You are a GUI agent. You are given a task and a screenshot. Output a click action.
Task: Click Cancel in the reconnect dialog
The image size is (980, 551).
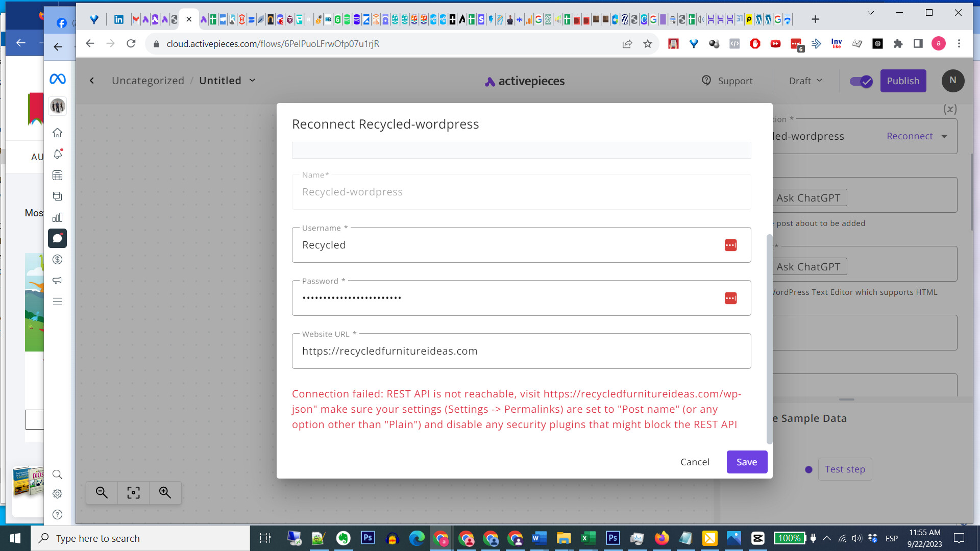tap(695, 462)
